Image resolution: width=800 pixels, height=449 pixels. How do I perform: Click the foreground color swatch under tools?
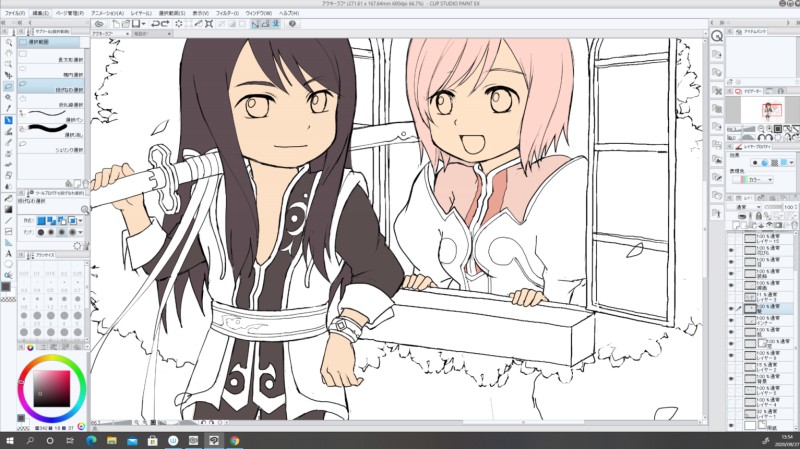click(6, 287)
